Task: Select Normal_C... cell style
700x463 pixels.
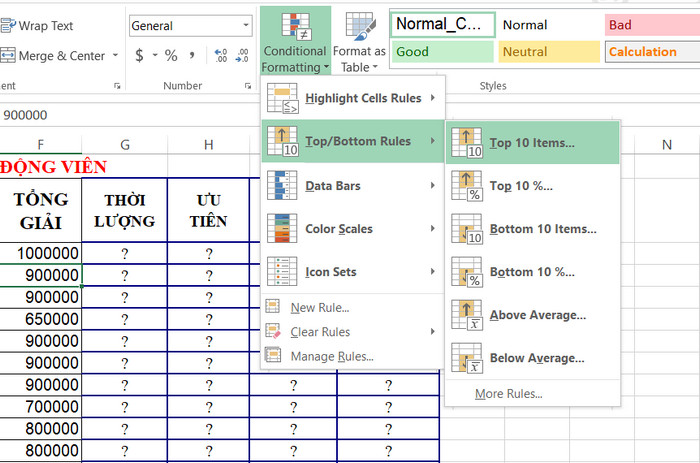Action: click(443, 24)
